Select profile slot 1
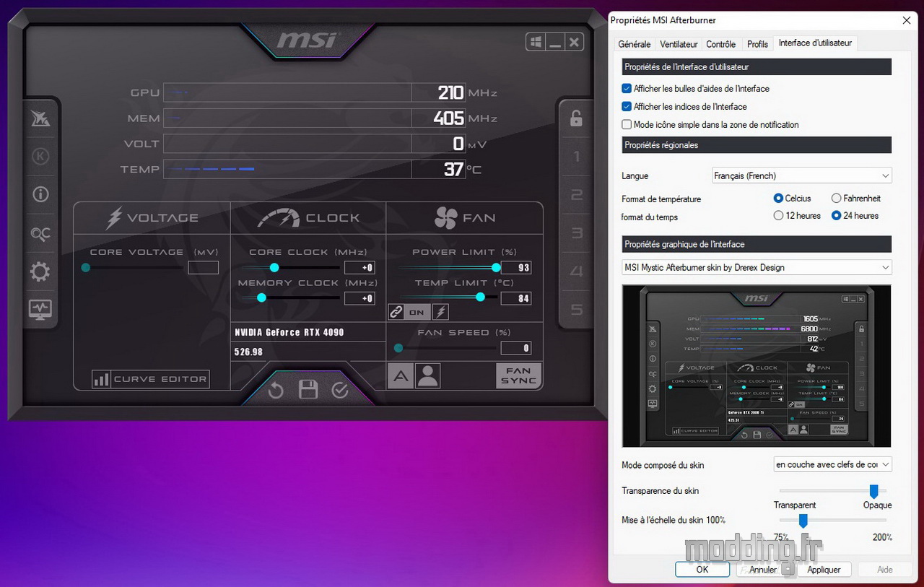Viewport: 924px width, 587px height. [x=576, y=157]
